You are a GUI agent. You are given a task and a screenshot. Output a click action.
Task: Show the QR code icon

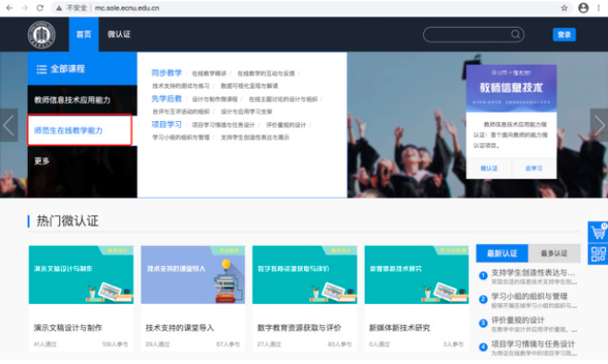598,253
